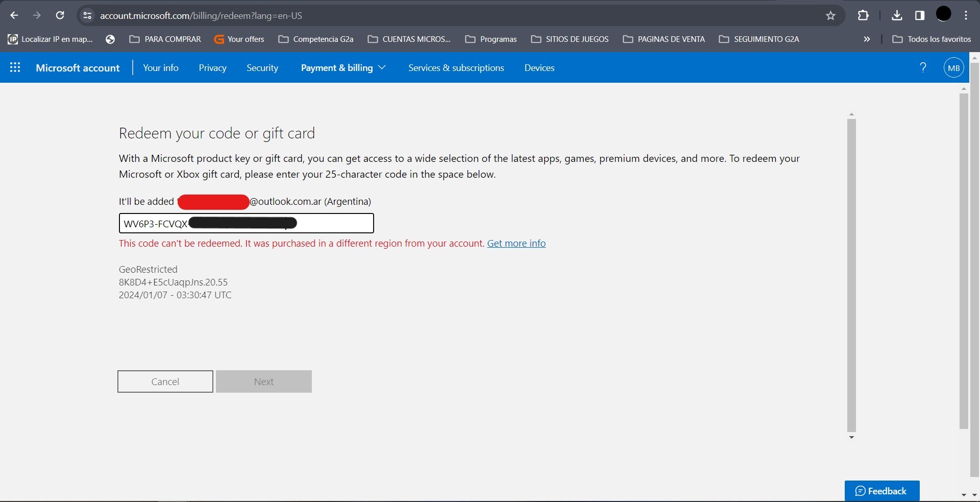Click the help question mark icon
The height and width of the screenshot is (502, 980).
923,67
